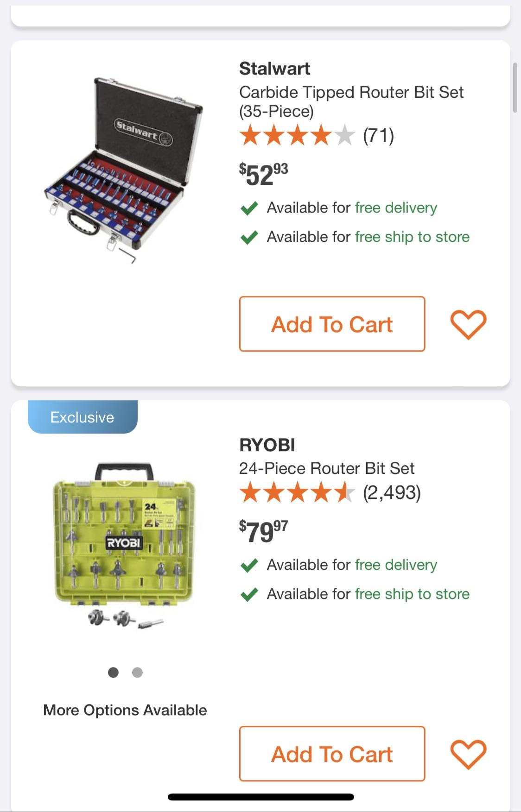Open the free delivery link for RYOBI
Image resolution: width=521 pixels, height=812 pixels.
395,565
